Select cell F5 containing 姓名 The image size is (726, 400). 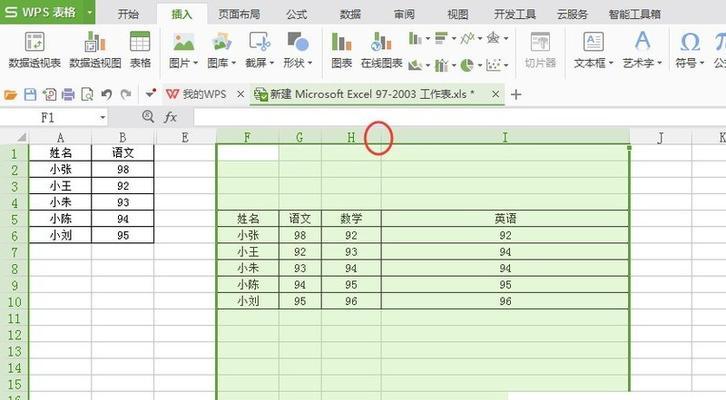(x=248, y=219)
